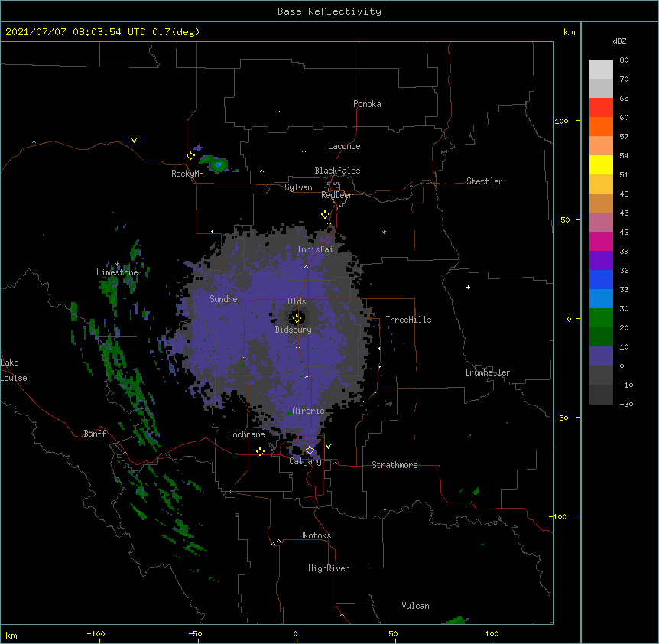Click the yellow diamond marker south of RedDeer

(x=325, y=215)
